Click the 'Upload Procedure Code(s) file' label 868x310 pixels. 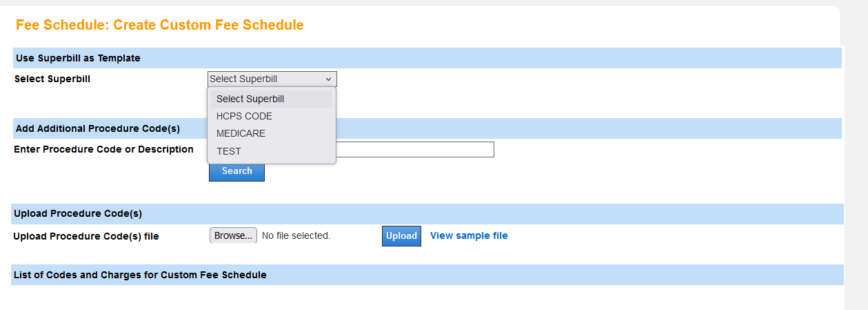(86, 236)
